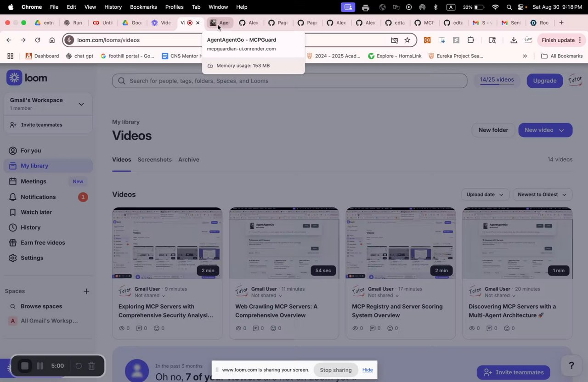Viewport: 588px width, 382px height.
Task: Stop the Loom recording
Action: click(25, 366)
